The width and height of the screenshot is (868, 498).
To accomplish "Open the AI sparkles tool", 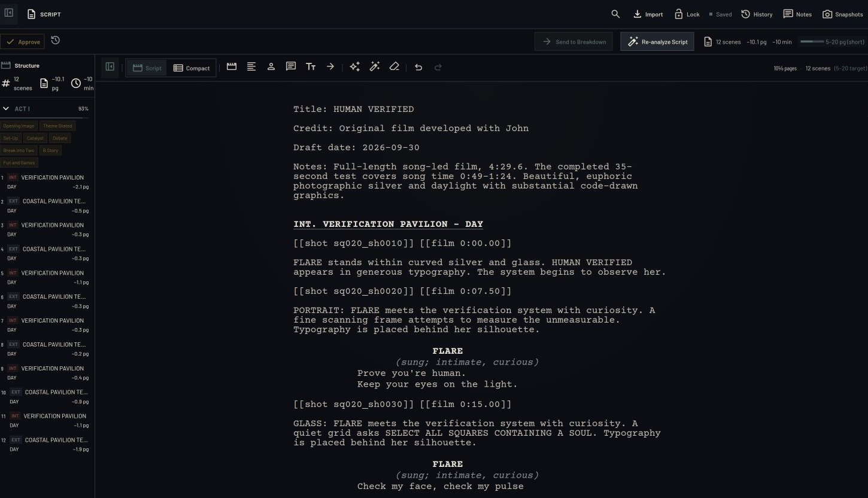I will [355, 67].
